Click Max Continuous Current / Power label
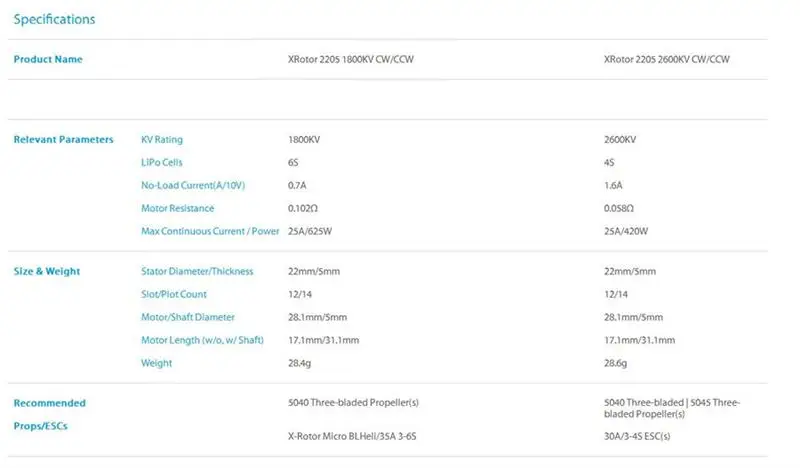This screenshot has width=800, height=468. click(210, 231)
